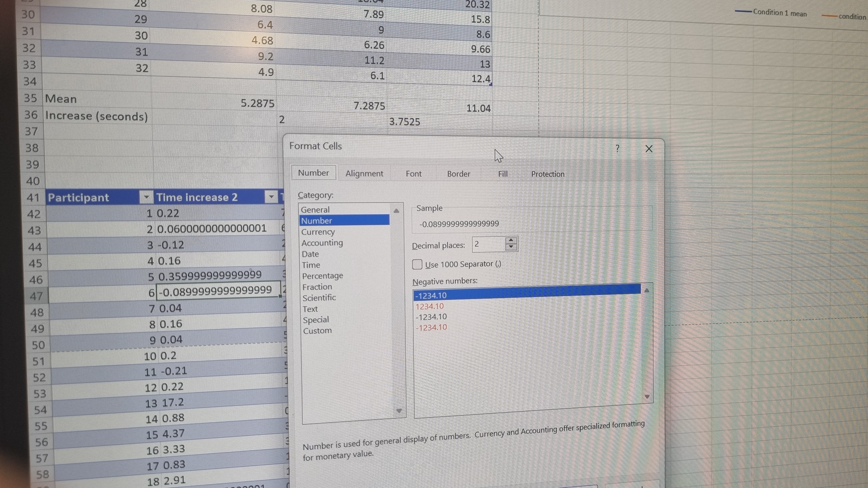The height and width of the screenshot is (488, 868).
Task: Switch to the Font tab
Action: coord(414,174)
